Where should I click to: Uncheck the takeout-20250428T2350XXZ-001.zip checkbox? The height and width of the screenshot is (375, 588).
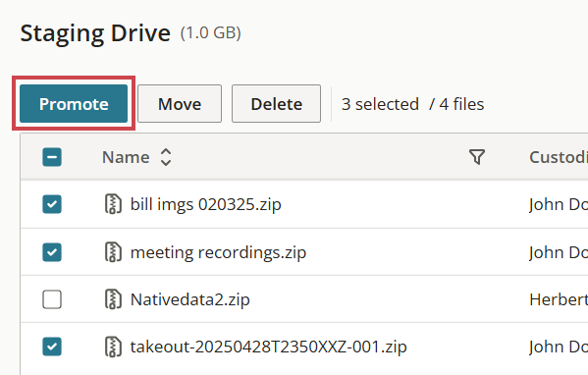pyautogui.click(x=52, y=347)
